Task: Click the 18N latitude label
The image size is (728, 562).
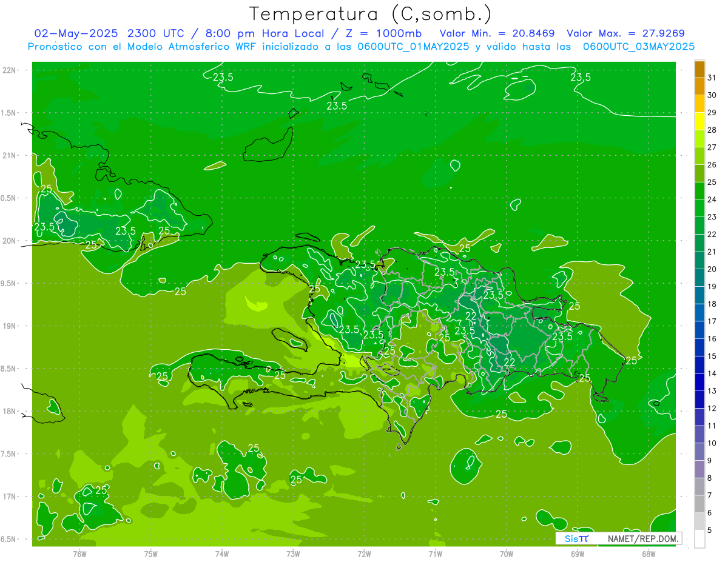Action: 9,411
